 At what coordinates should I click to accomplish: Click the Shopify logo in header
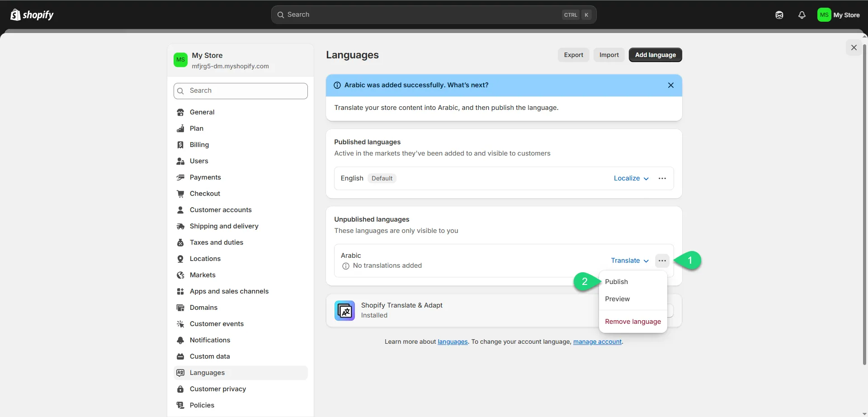tap(32, 15)
